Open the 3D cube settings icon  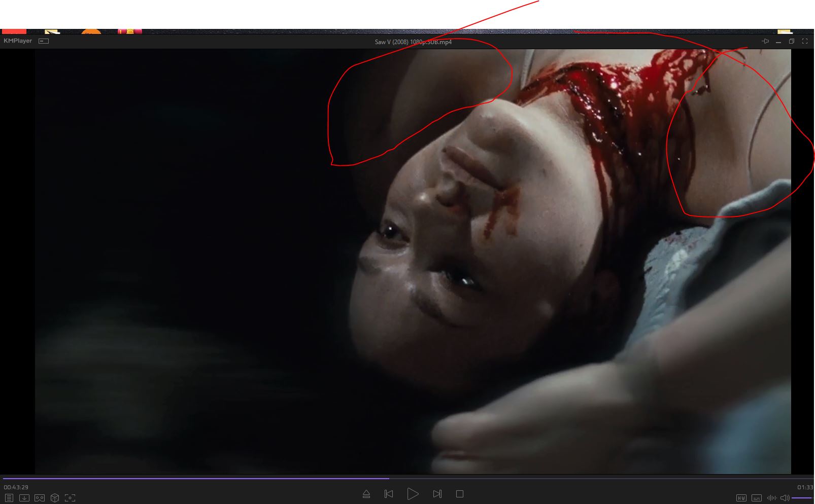55,498
